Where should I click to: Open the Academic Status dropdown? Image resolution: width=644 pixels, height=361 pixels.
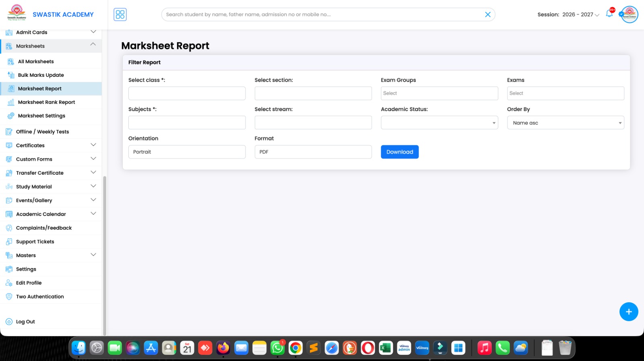[x=439, y=123]
